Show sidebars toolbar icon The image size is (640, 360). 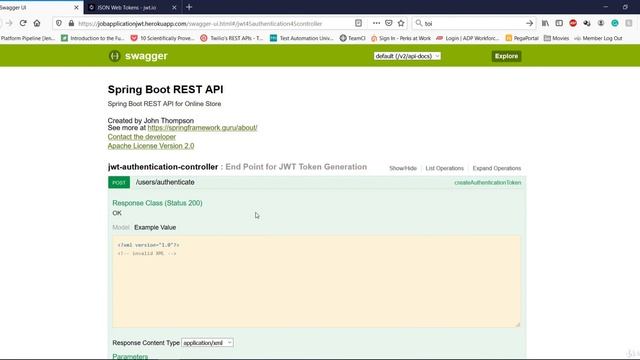(x=559, y=23)
